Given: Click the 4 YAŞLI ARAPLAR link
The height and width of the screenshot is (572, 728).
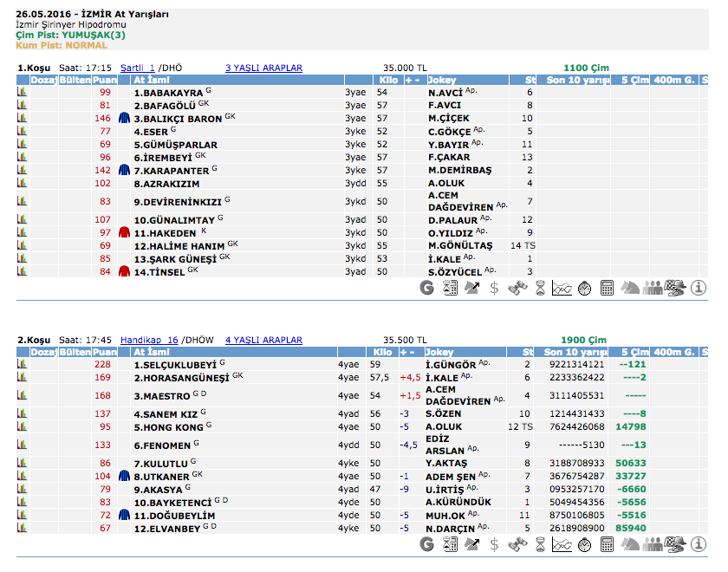Looking at the screenshot, I should coord(263,341).
